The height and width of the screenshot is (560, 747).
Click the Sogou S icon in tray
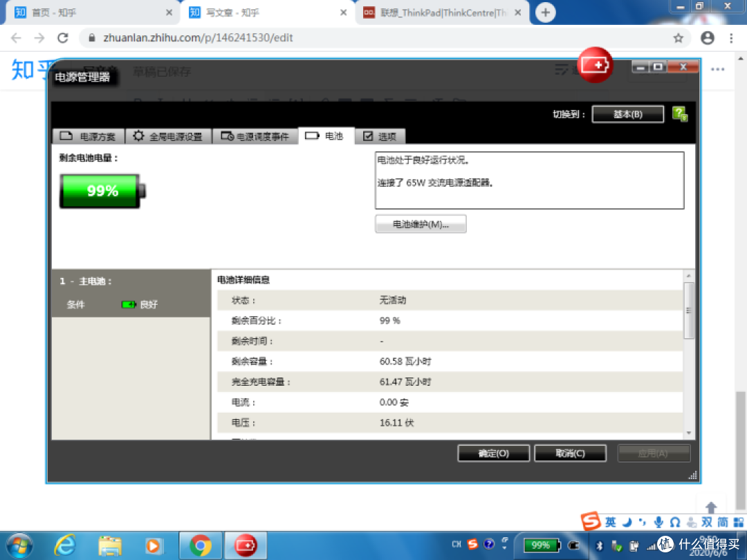[x=472, y=544]
